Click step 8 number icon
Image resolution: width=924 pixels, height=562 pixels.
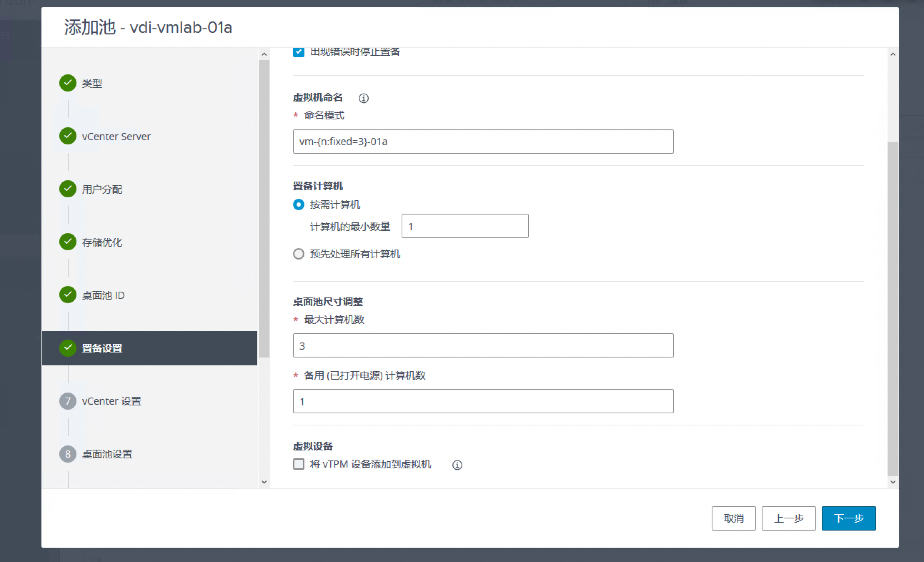click(x=68, y=454)
